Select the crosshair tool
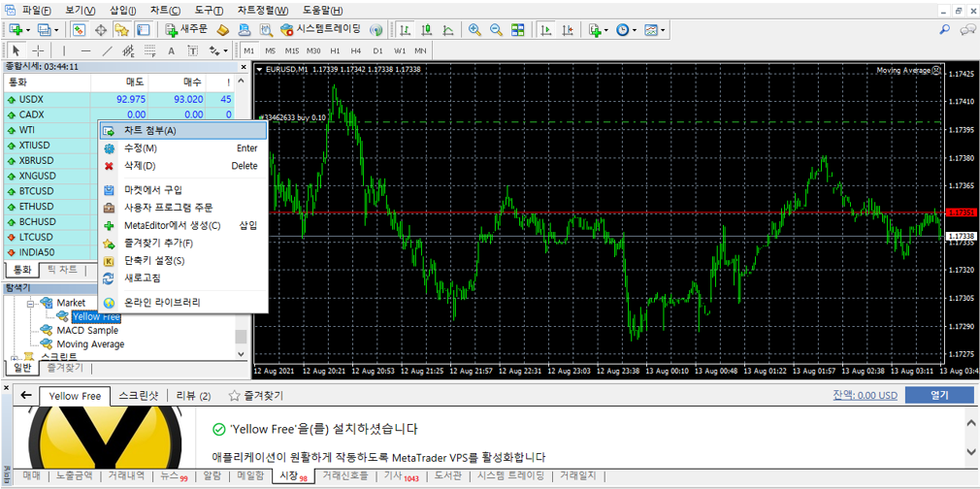 tap(38, 50)
